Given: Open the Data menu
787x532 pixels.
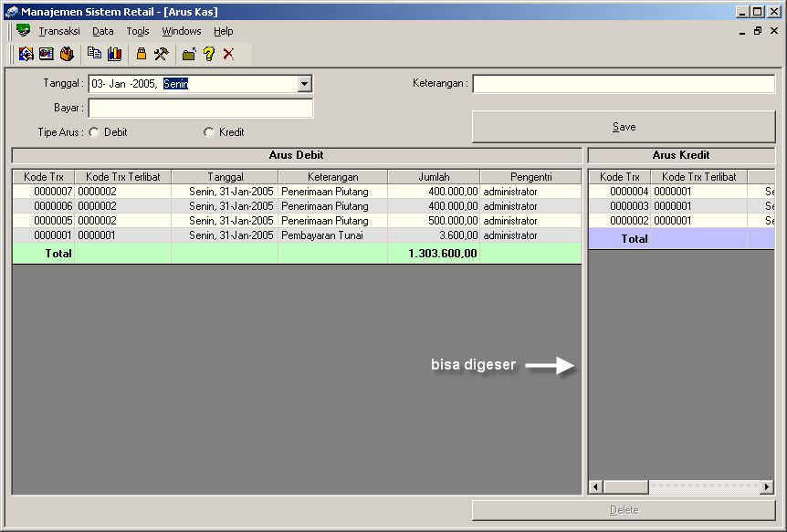Looking at the screenshot, I should pyautogui.click(x=102, y=31).
